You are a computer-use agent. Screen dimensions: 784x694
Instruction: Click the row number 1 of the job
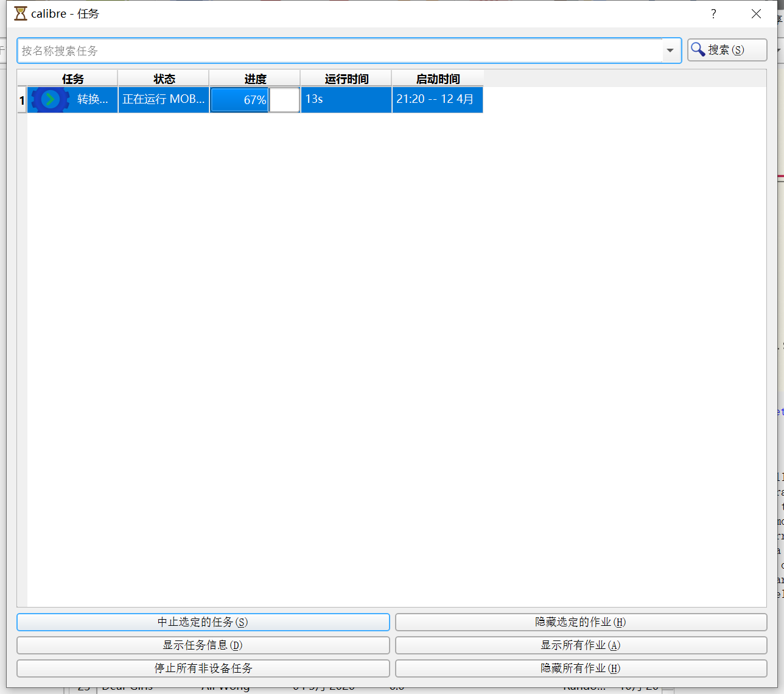click(x=21, y=99)
